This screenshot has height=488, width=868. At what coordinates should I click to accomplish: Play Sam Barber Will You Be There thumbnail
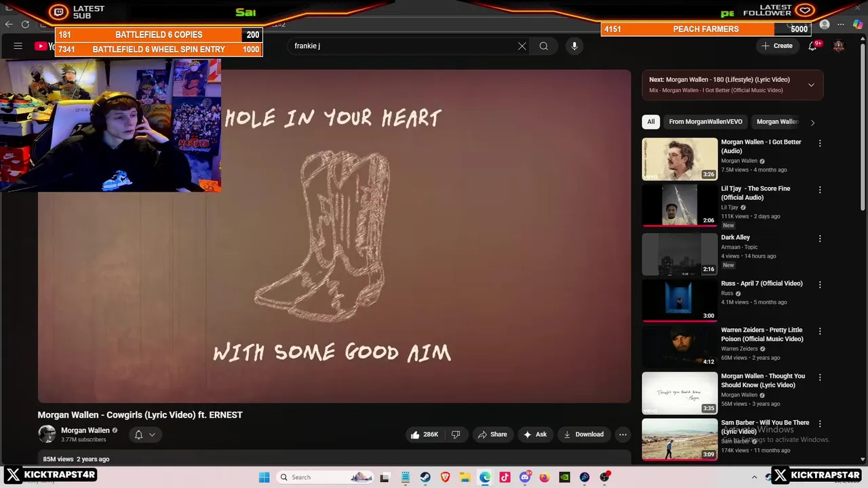pos(679,439)
